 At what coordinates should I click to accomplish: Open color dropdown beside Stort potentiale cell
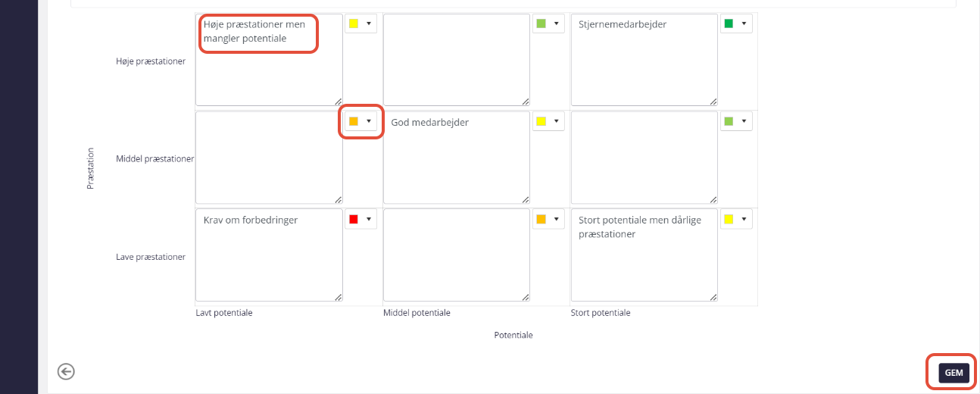[x=744, y=219]
